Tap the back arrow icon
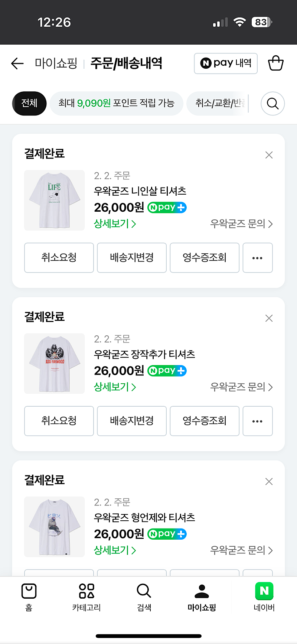 [x=17, y=64]
